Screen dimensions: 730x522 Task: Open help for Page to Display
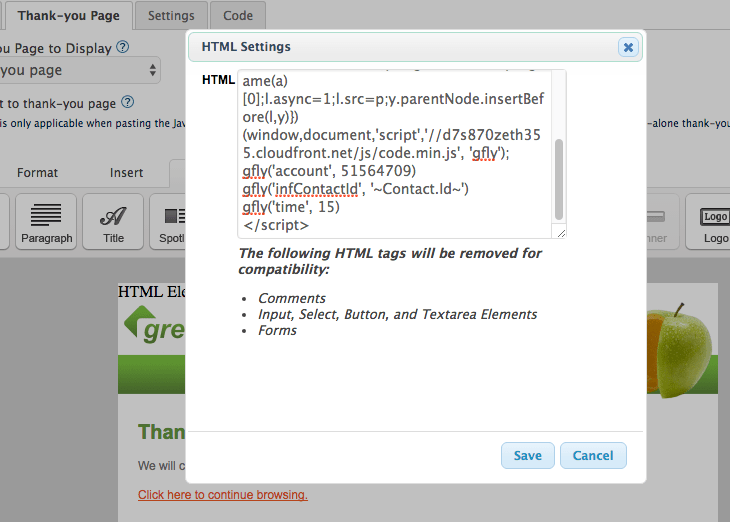122,47
